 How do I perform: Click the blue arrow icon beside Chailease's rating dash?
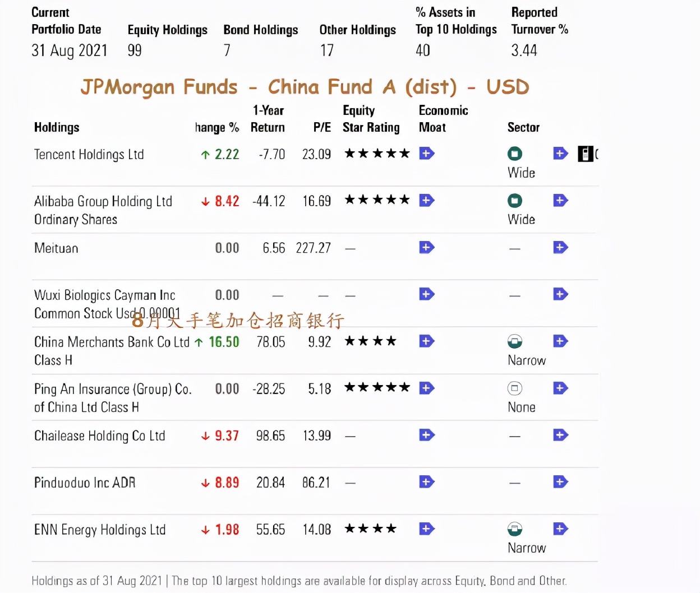427,436
